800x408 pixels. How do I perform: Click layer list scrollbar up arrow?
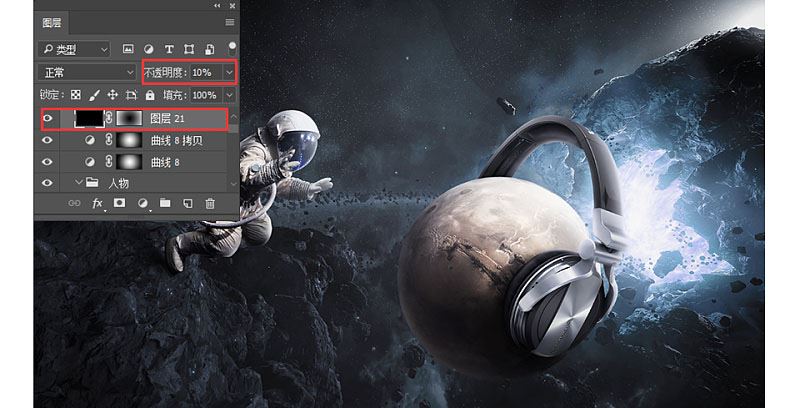pyautogui.click(x=233, y=117)
